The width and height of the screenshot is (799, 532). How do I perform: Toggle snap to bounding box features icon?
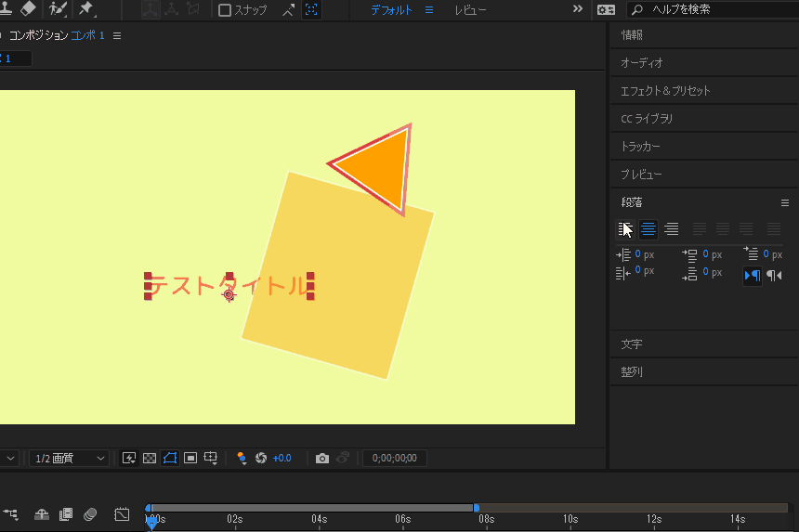[x=311, y=9]
